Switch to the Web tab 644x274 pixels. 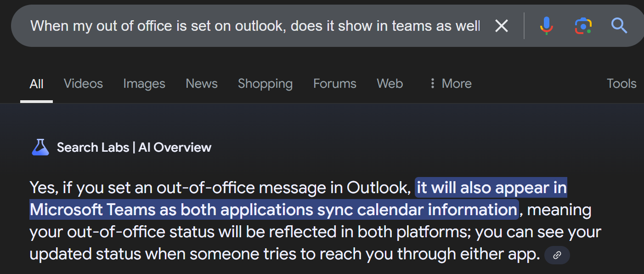[390, 83]
